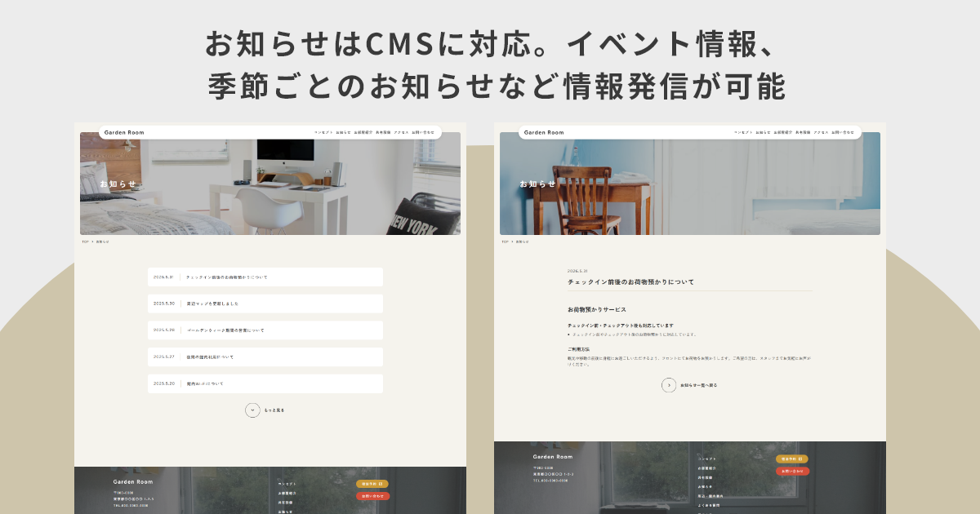Viewport: 980px width, 514px height.
Task: Open コンセプト in the left page navigation
Action: 323,132
